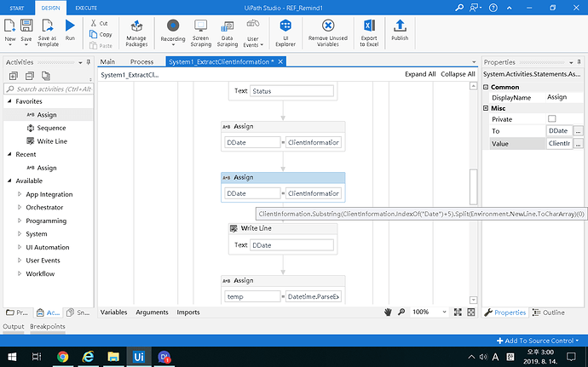Click Save as Template icon
Screen dimensions: 588x367
tap(48, 26)
